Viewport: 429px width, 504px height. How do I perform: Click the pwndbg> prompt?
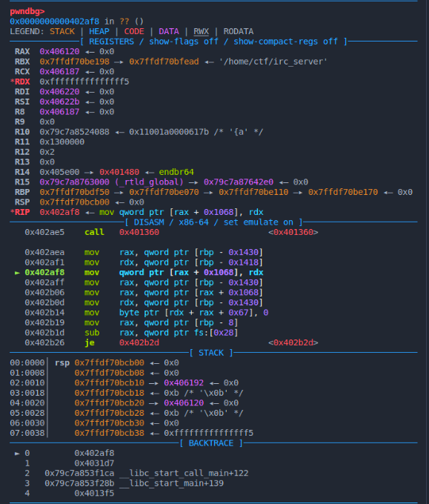point(27,12)
